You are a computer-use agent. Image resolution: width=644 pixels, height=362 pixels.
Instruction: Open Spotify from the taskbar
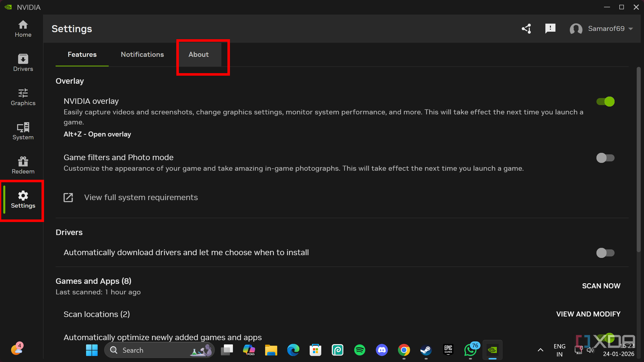(x=360, y=350)
